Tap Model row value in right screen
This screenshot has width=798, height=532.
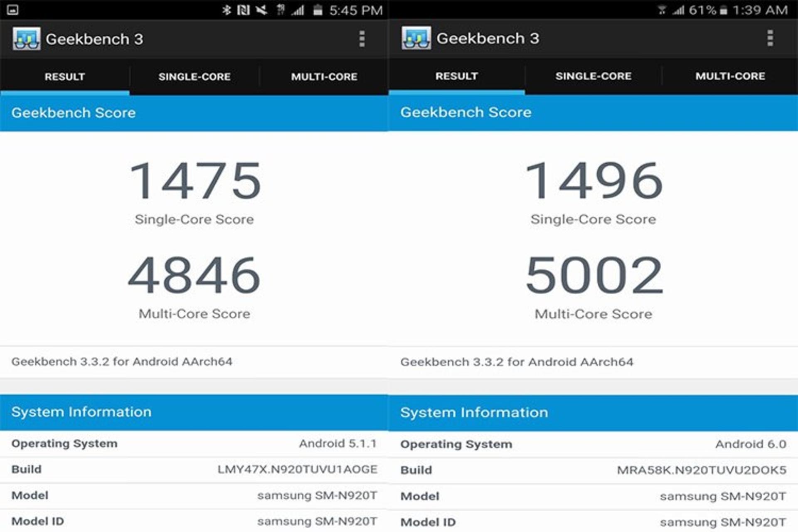tap(723, 496)
